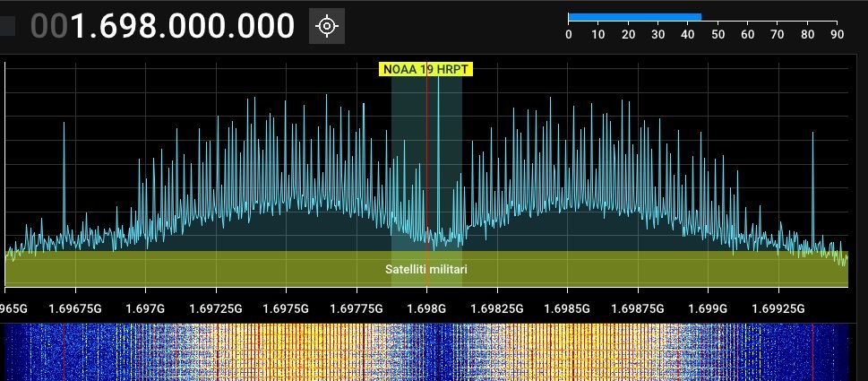The width and height of the screenshot is (868, 381).
Task: Select the digit 6 in the frequency readout
Action: coord(111,27)
